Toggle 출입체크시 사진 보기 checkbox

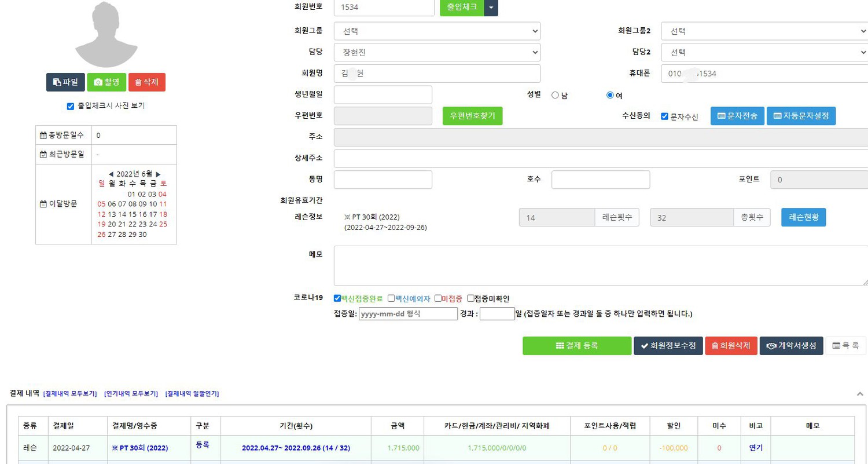[x=71, y=106]
